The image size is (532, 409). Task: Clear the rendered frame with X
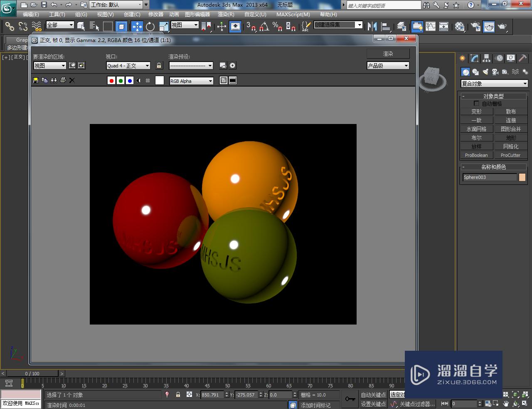[72, 80]
